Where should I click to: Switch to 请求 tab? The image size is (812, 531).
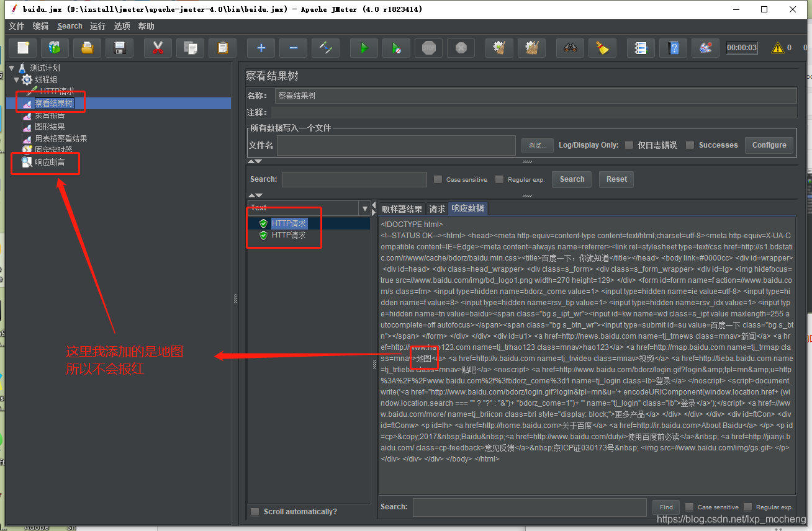pyautogui.click(x=437, y=209)
